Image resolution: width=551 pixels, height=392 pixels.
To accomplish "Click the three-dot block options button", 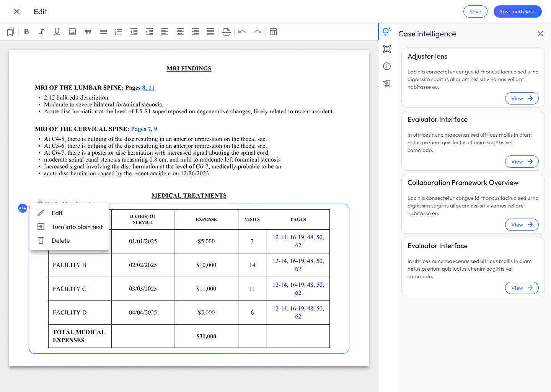I will pyautogui.click(x=23, y=208).
